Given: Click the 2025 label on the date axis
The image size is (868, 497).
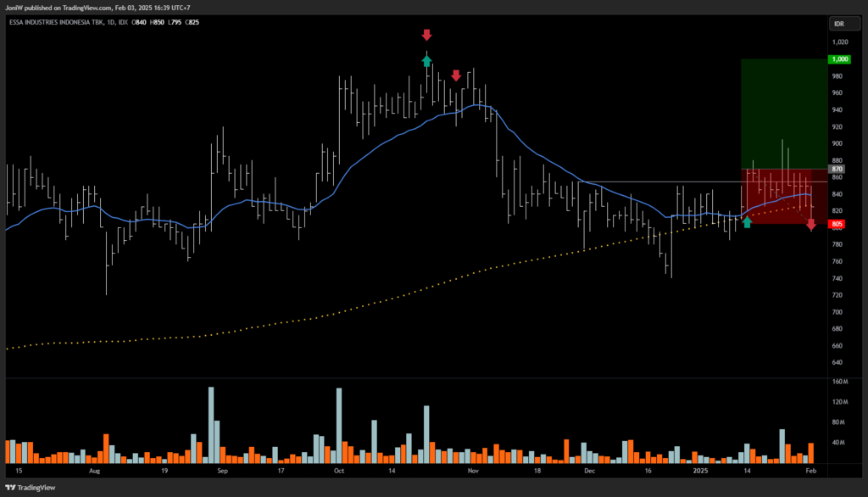Looking at the screenshot, I should [x=701, y=469].
